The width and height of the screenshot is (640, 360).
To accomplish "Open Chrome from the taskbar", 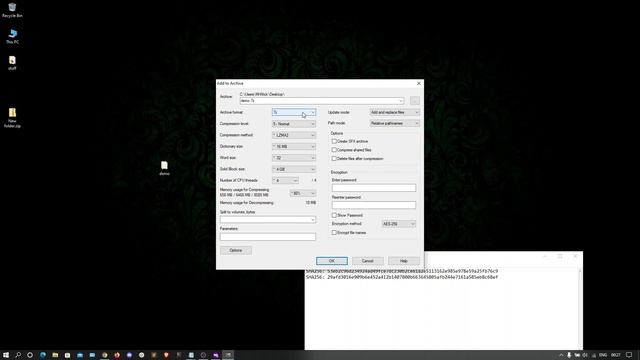I will pyautogui.click(x=104, y=355).
